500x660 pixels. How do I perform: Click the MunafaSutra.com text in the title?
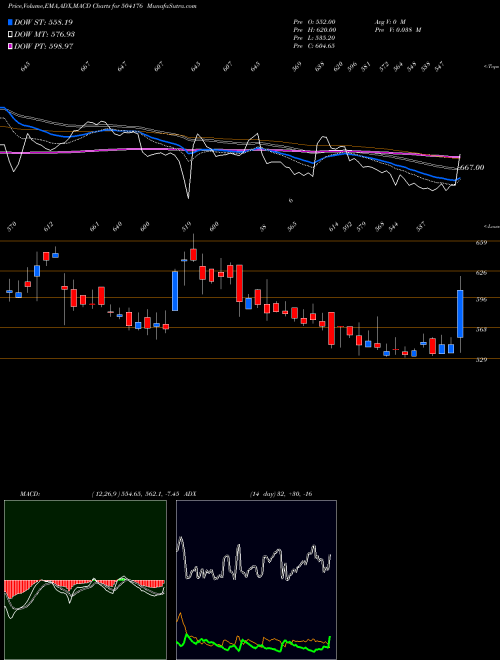[174, 6]
